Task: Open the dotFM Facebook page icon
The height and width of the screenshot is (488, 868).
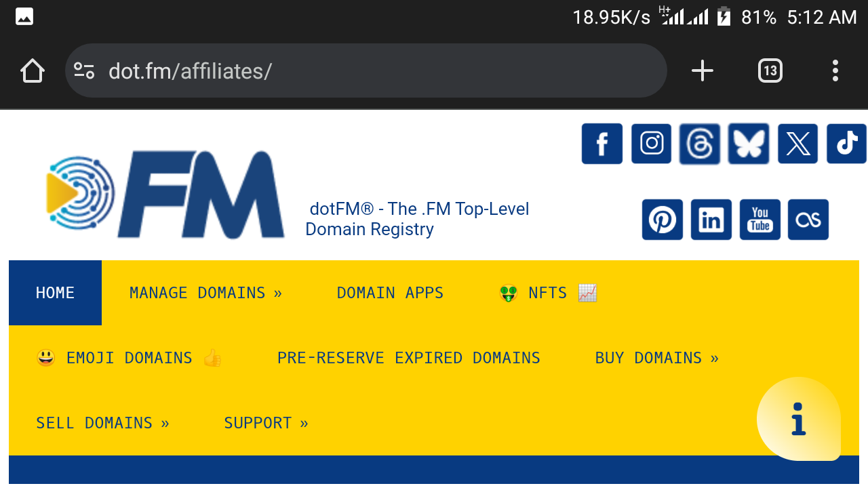Action: pyautogui.click(x=602, y=144)
